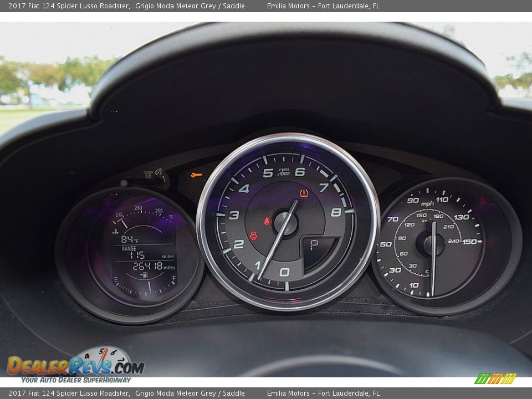Click the 180 km/h mark
532x399 pixels.
[438, 216]
